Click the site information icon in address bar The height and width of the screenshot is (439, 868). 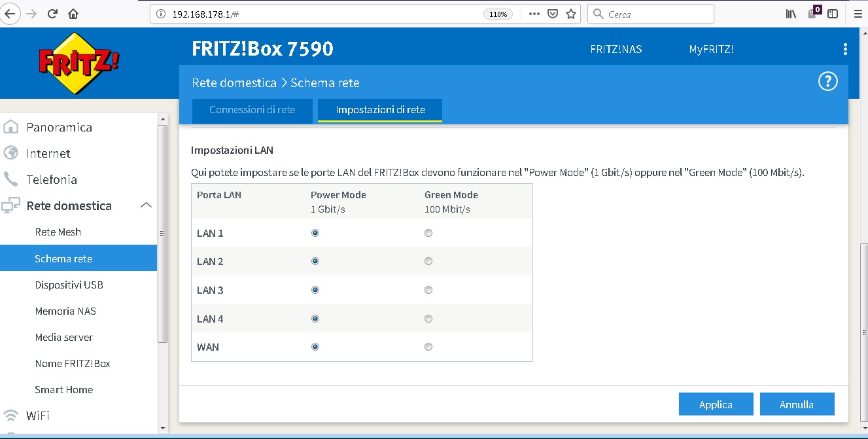point(161,14)
